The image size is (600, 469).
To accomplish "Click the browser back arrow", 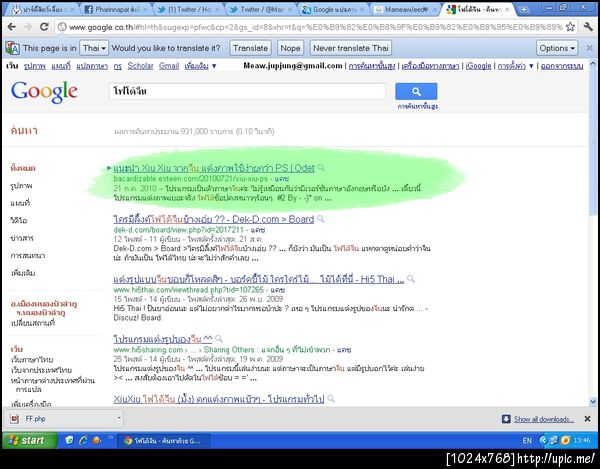I will [11, 27].
